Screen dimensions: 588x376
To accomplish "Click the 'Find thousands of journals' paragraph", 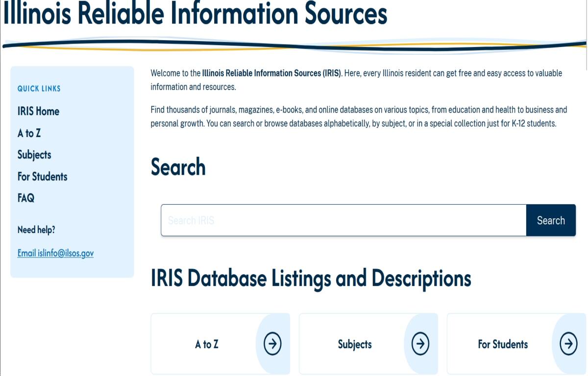I will 359,117.
